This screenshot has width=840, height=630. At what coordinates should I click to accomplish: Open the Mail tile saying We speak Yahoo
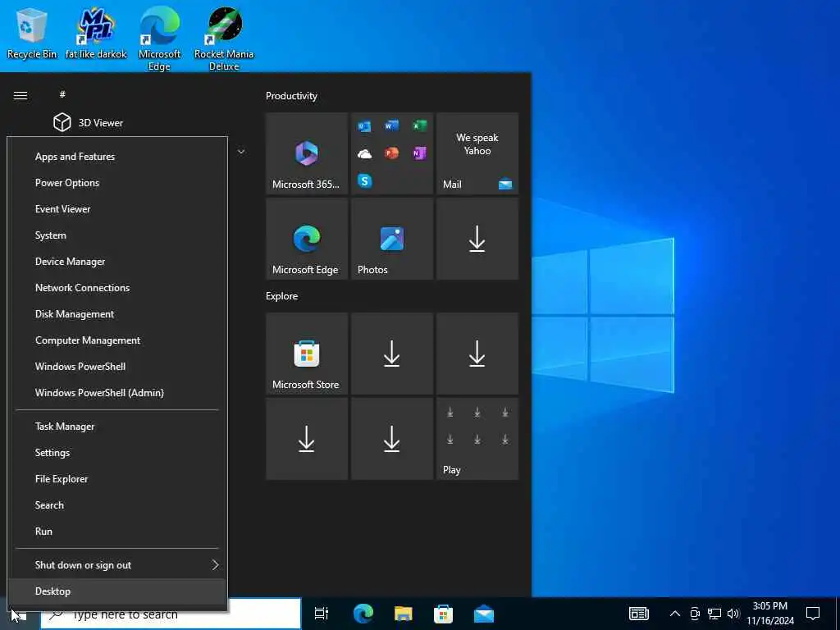[x=477, y=153]
